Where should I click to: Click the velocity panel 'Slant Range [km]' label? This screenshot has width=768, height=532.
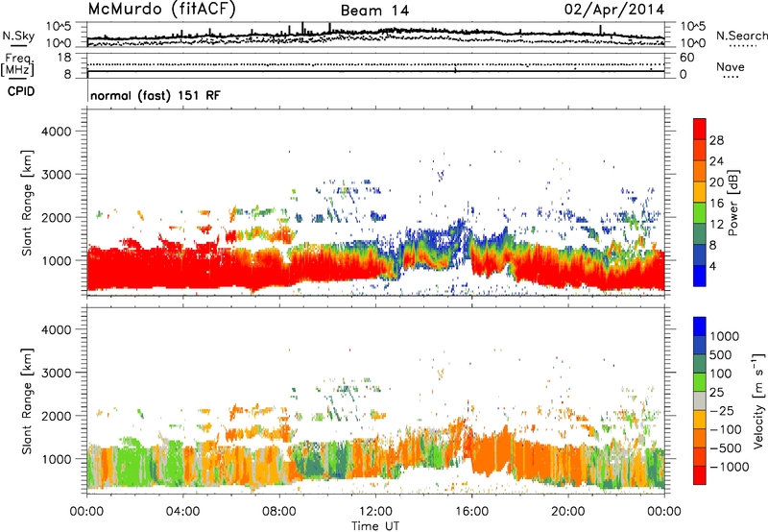27,401
